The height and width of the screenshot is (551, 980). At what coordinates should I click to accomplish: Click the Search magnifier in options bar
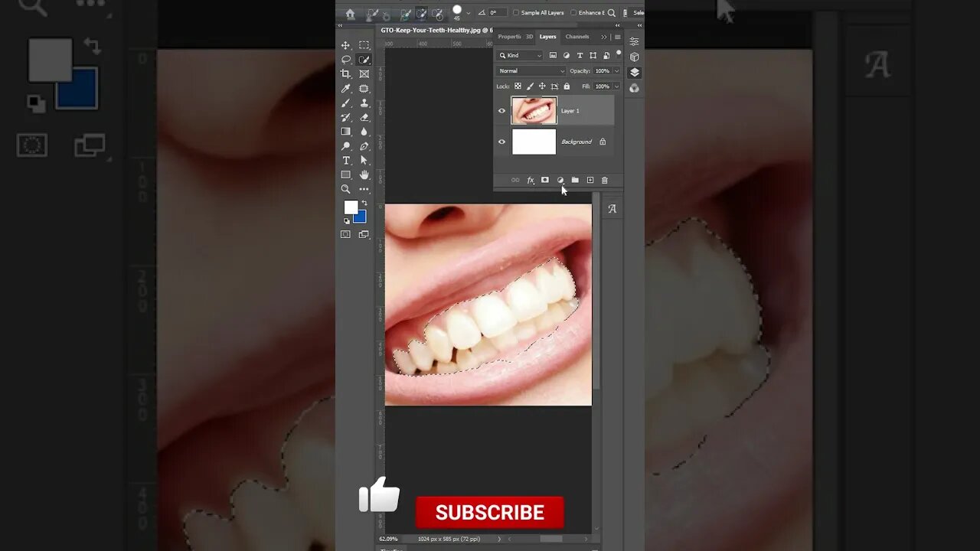pos(611,13)
